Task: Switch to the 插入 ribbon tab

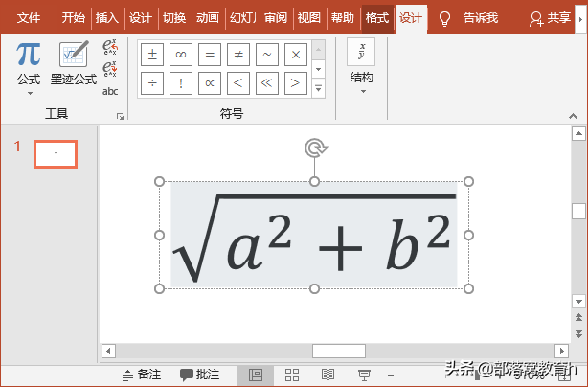Action: coord(107,17)
